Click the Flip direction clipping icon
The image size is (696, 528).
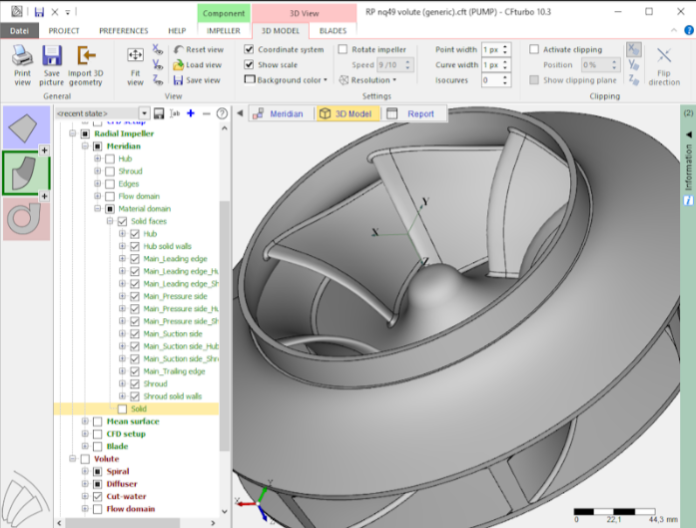click(x=664, y=58)
